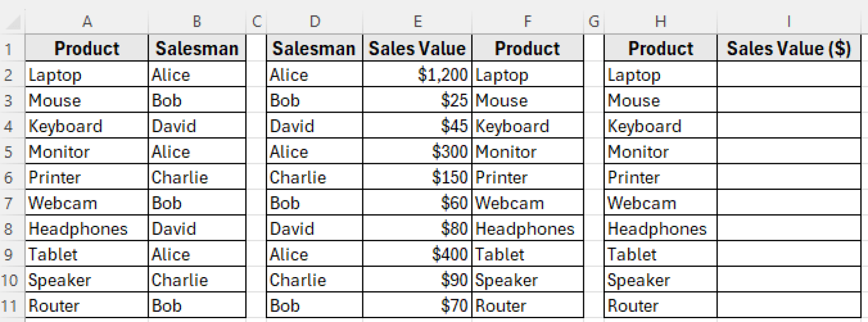The image size is (868, 322).
Task: Select the Headphones cell in column H
Action: point(660,229)
